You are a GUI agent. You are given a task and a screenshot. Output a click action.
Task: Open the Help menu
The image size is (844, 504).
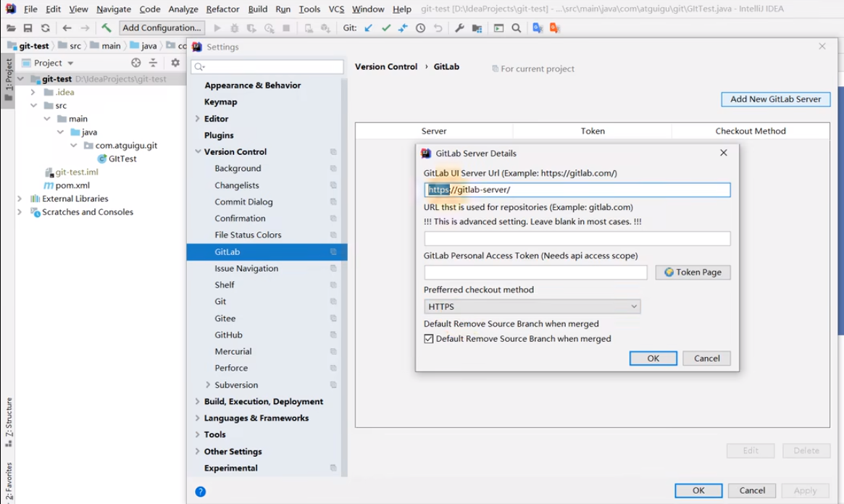pyautogui.click(x=402, y=9)
